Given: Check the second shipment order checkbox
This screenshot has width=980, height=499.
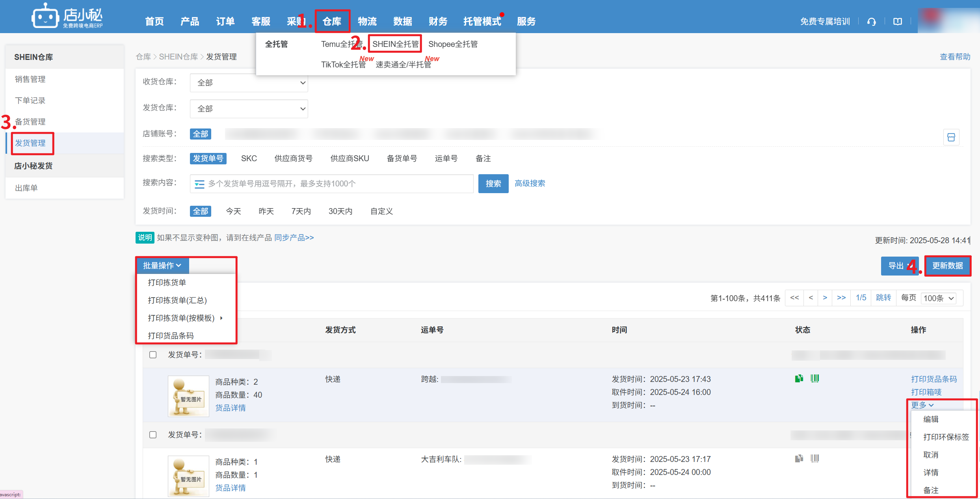Looking at the screenshot, I should (x=153, y=435).
